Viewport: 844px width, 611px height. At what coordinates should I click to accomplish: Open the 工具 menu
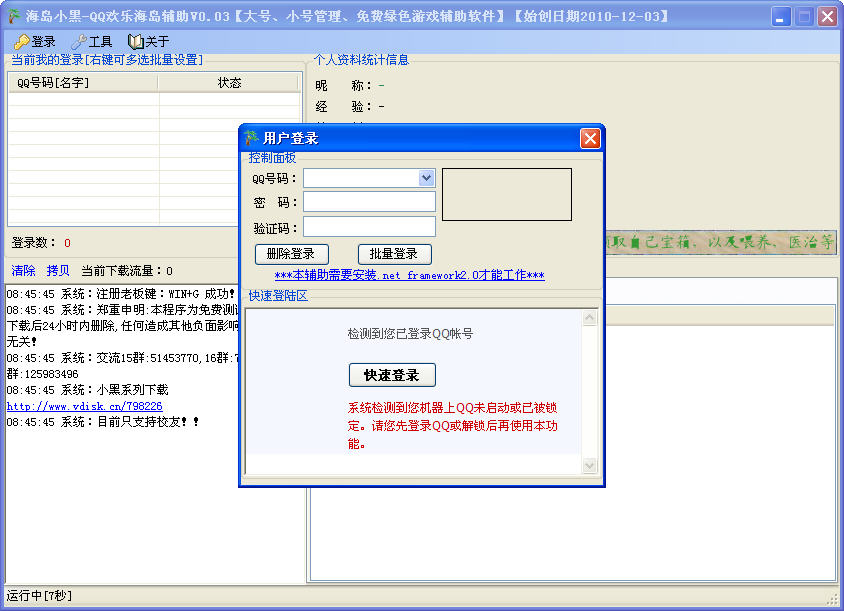92,41
